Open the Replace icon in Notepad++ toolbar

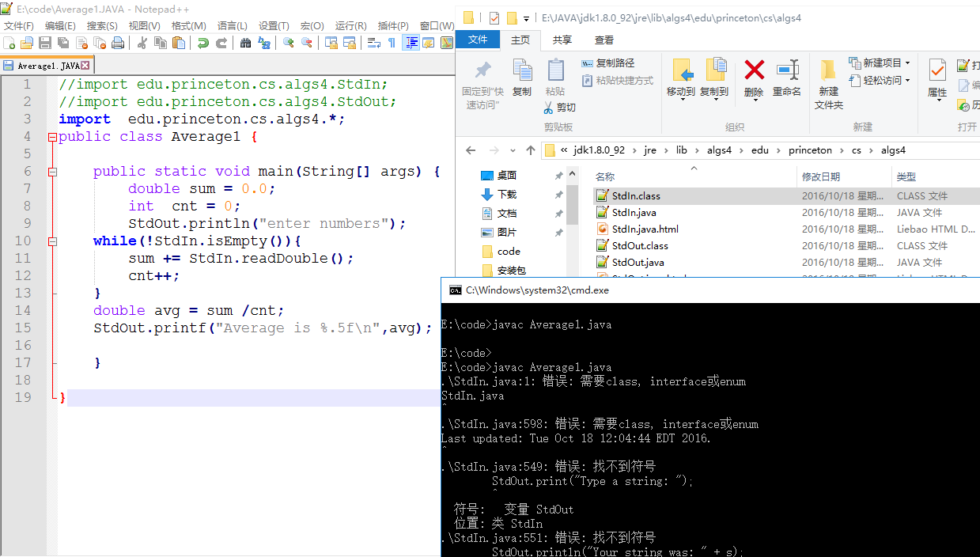click(x=264, y=43)
